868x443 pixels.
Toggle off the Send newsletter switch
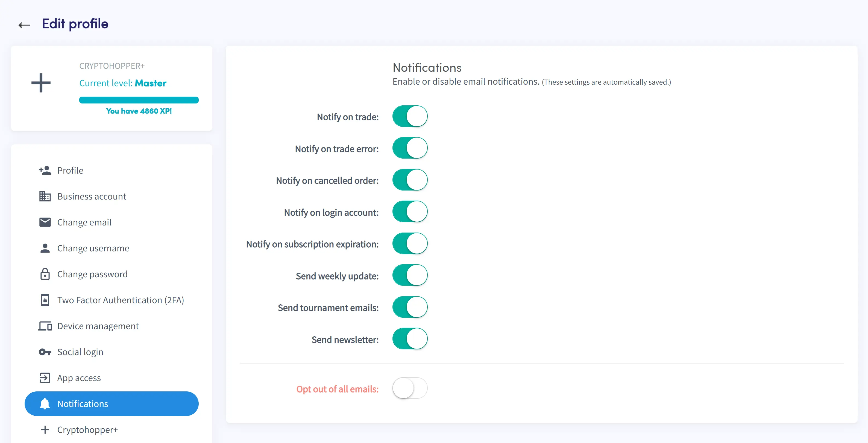coord(410,339)
